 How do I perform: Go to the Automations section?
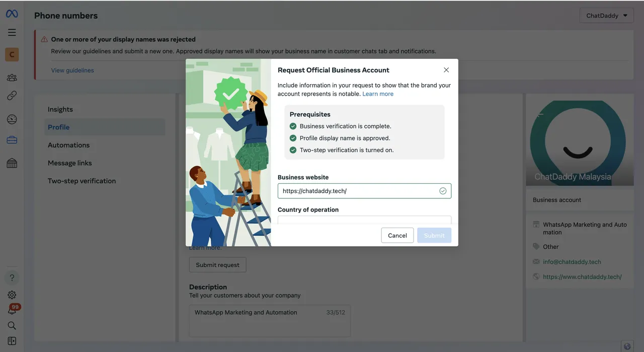pos(68,145)
